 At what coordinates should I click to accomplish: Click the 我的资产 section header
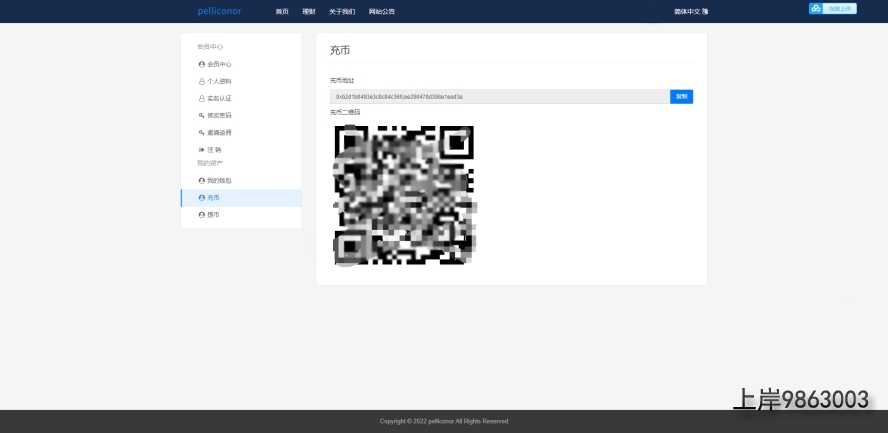point(210,163)
